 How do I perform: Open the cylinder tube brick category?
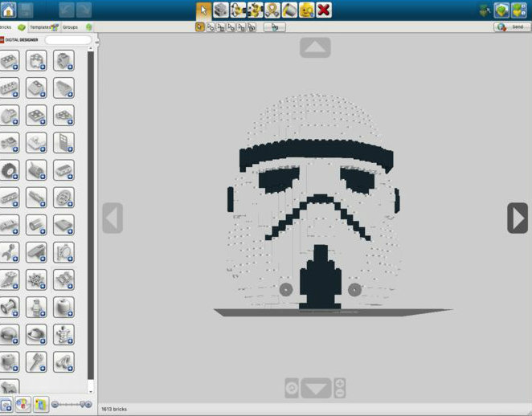point(36,225)
